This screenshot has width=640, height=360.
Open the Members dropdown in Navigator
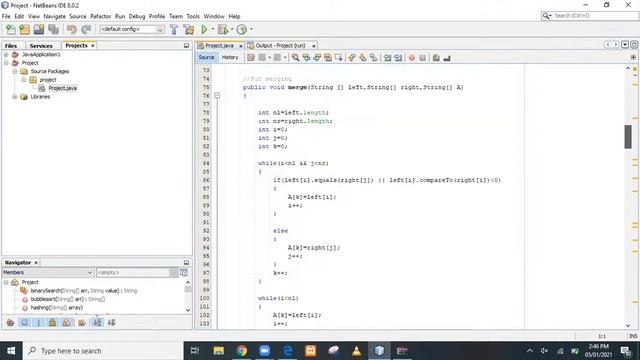tap(48, 272)
